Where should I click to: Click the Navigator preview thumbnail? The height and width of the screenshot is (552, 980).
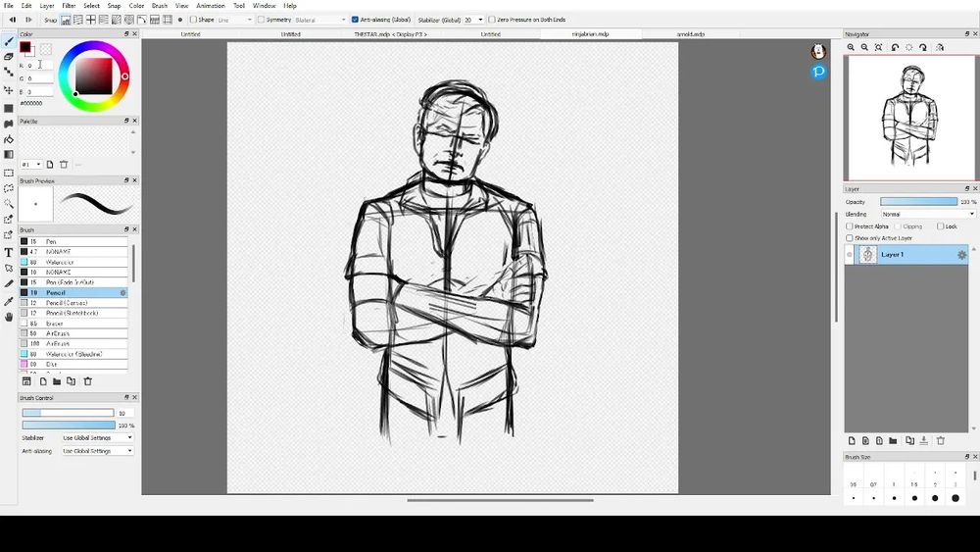tap(910, 118)
